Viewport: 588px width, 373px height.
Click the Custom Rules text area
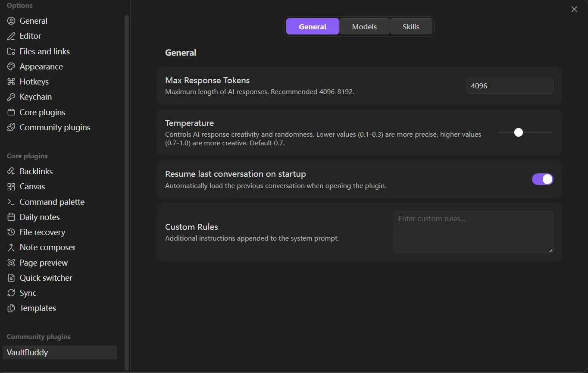473,232
